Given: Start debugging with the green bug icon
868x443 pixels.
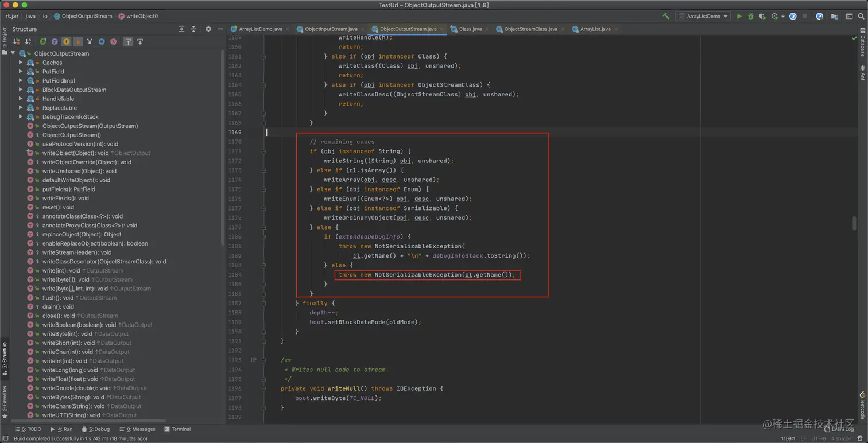Looking at the screenshot, I should 751,17.
